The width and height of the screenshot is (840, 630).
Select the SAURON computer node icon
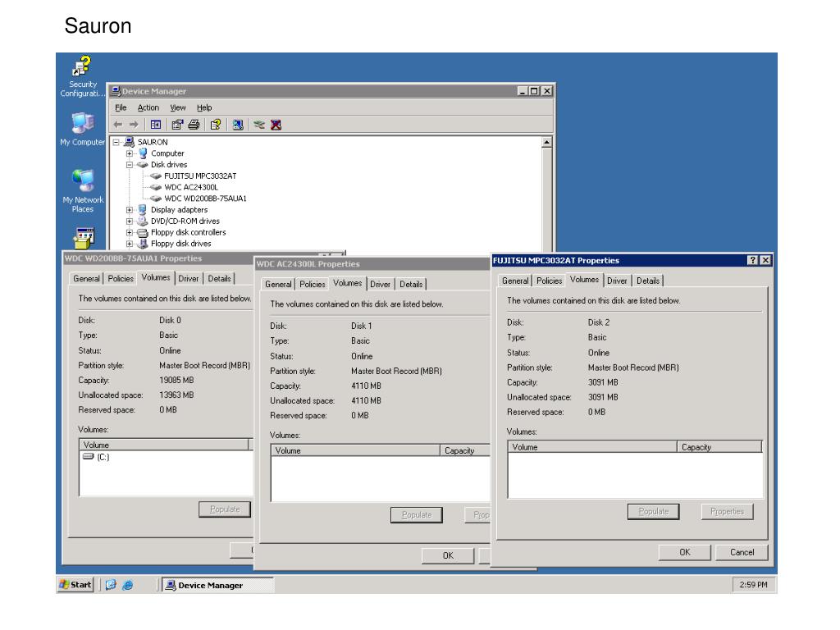tap(129, 142)
